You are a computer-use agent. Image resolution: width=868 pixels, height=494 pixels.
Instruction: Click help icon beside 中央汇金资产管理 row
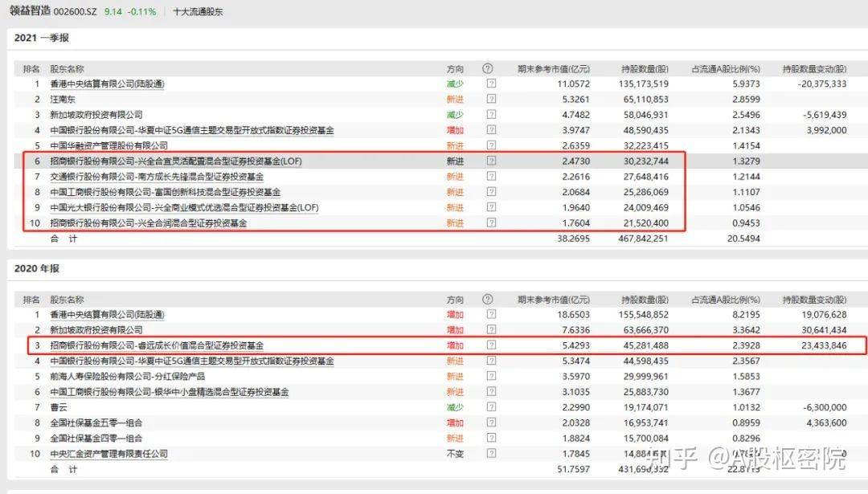point(491,454)
